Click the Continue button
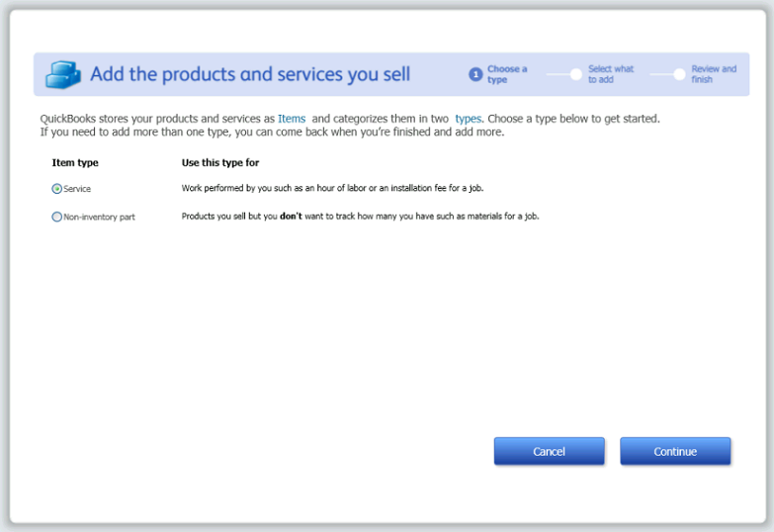Image resolution: width=774 pixels, height=532 pixels. pyautogui.click(x=675, y=451)
